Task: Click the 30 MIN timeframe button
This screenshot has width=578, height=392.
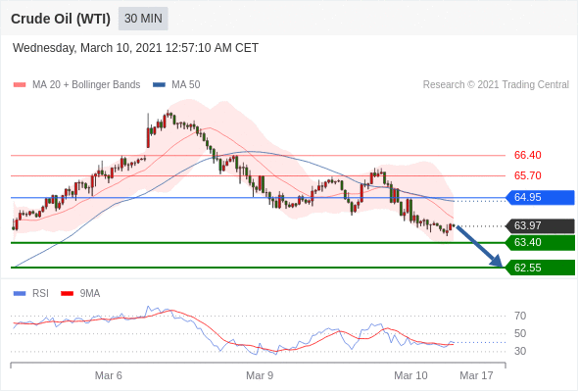Action: (143, 19)
